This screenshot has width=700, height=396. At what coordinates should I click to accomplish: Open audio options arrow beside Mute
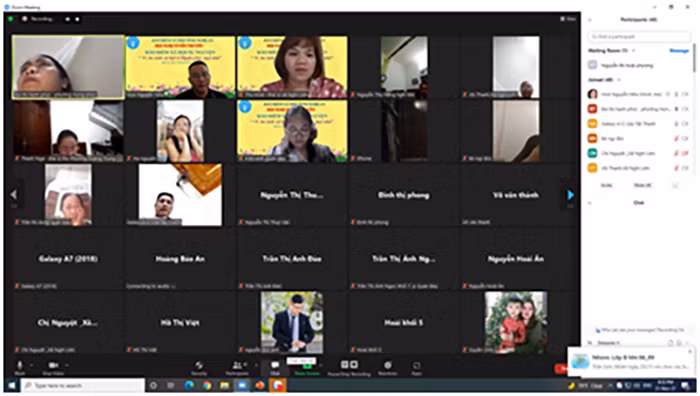tap(31, 365)
